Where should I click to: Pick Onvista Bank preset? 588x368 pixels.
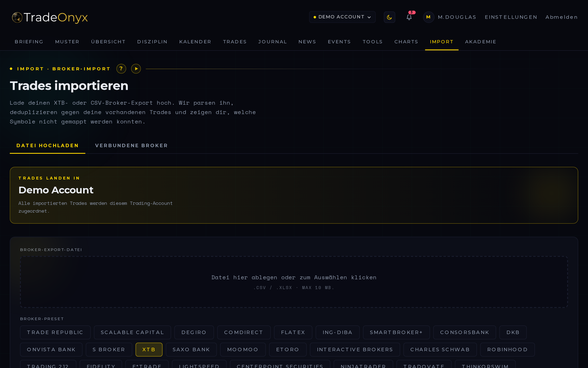click(x=51, y=350)
